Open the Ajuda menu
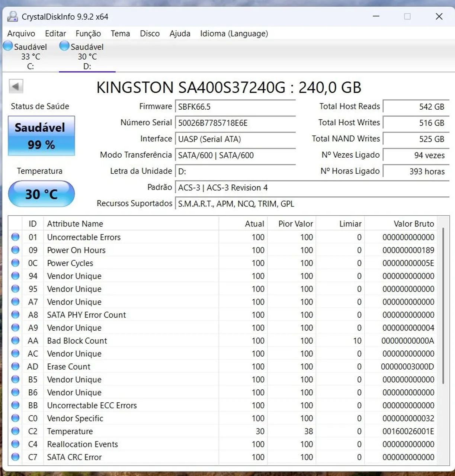Image resolution: width=455 pixels, height=476 pixels. click(180, 33)
